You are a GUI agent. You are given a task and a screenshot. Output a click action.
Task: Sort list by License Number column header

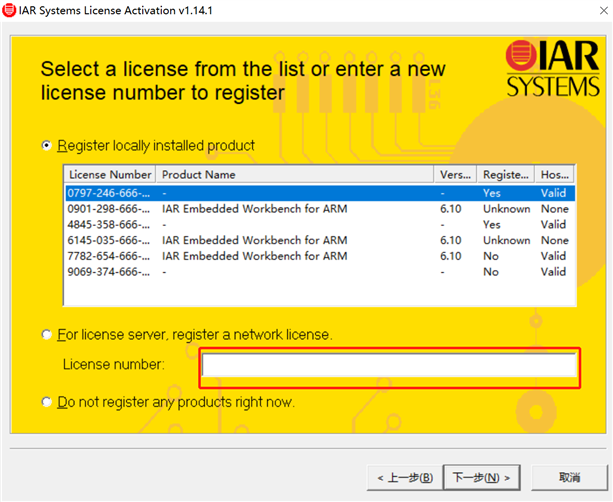[110, 174]
